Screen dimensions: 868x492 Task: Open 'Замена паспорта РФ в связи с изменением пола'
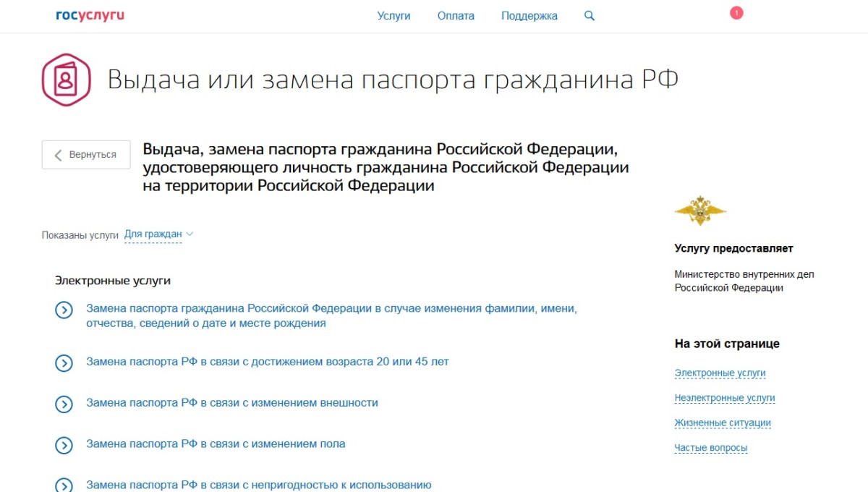coord(216,444)
